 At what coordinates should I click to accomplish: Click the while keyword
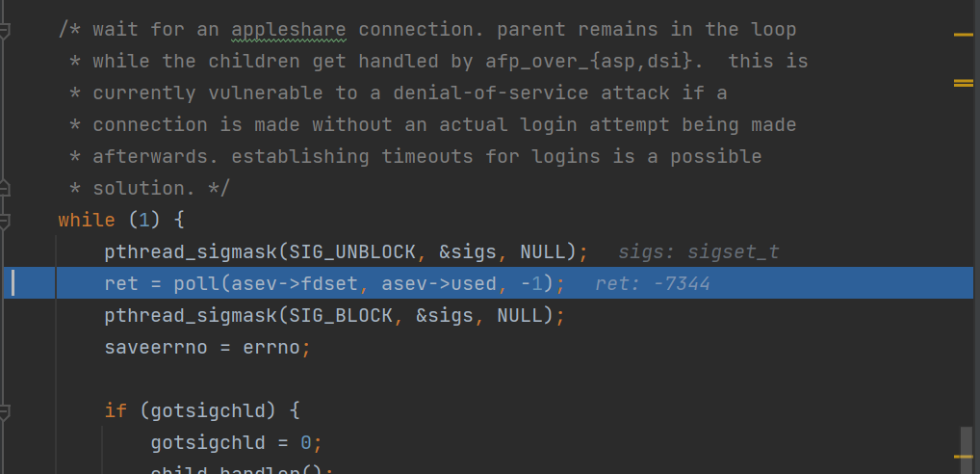click(87, 220)
